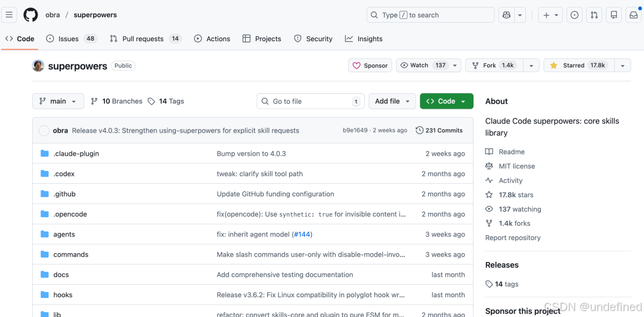View 137 watching link
Viewport: 644px width, 317px height.
(x=513, y=209)
